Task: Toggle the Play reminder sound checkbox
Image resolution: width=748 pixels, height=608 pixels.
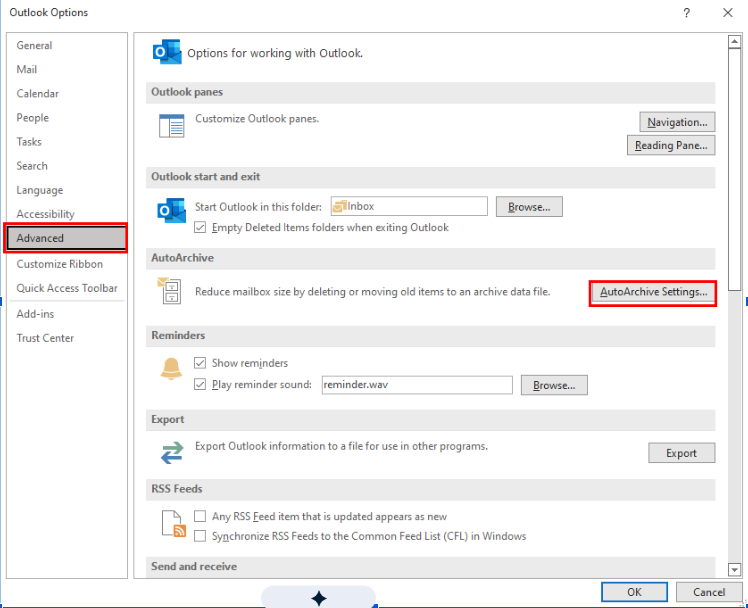Action: coord(200,384)
